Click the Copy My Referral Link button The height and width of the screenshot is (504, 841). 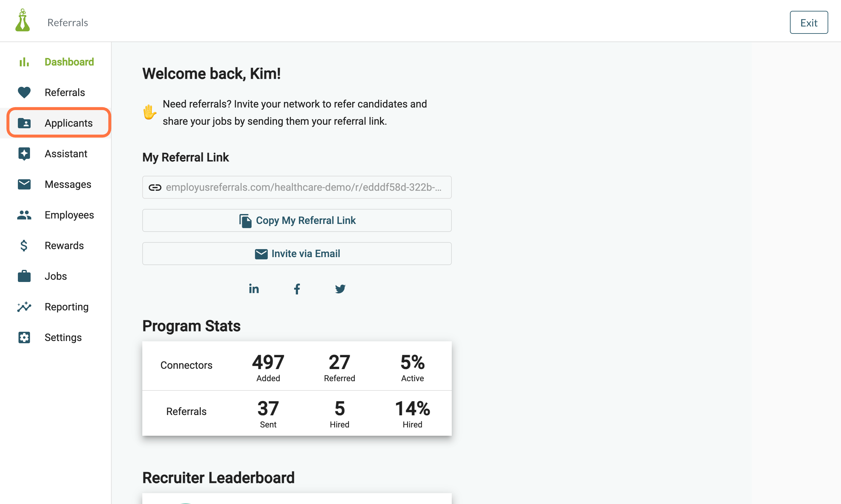coord(297,220)
